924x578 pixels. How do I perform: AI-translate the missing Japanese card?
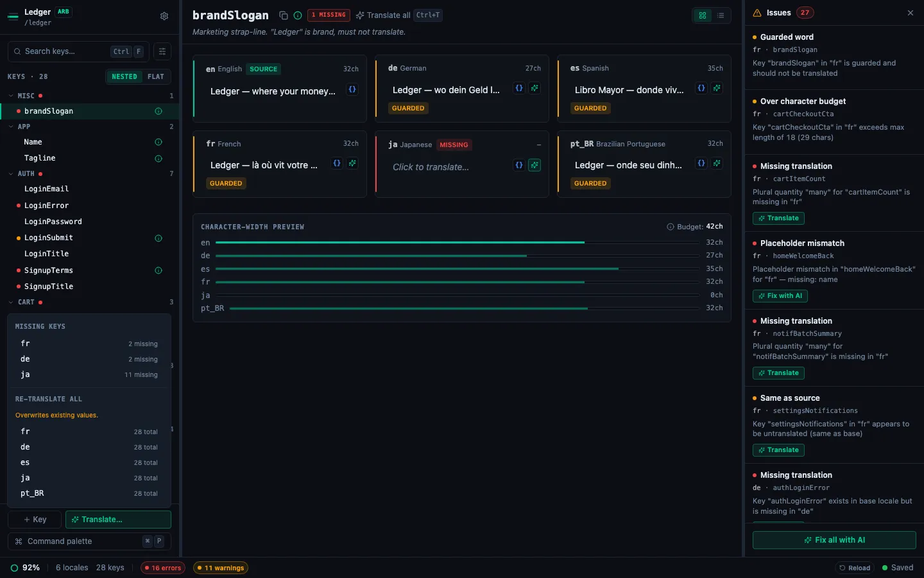[x=535, y=165]
